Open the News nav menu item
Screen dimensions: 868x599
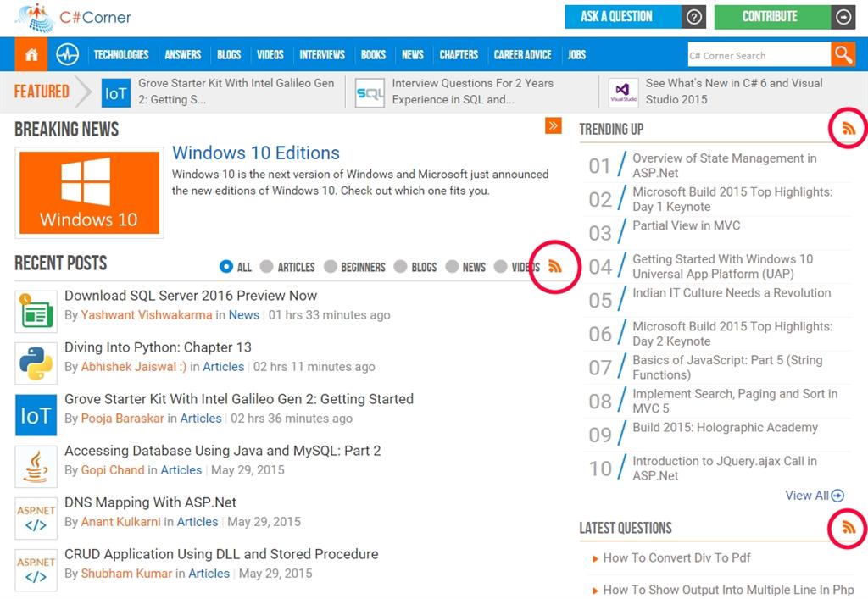click(x=413, y=55)
